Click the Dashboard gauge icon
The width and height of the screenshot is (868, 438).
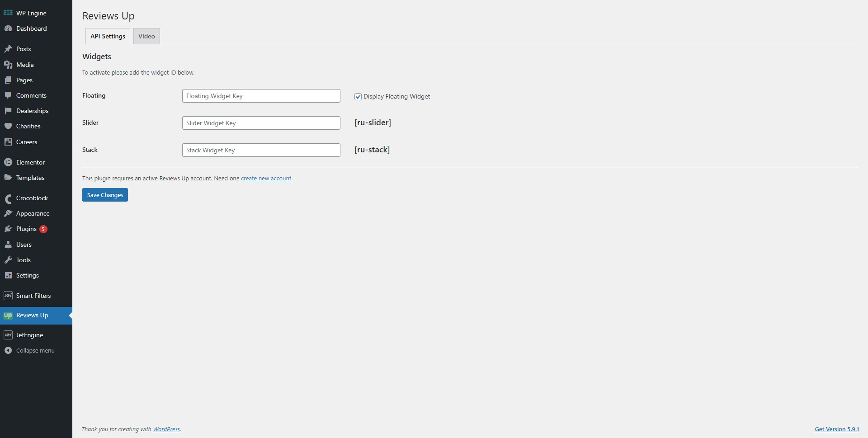pos(8,28)
